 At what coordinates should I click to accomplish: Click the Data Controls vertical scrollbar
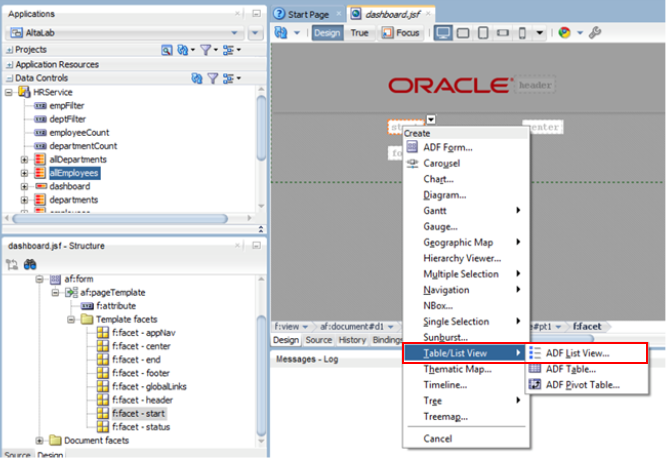261,127
